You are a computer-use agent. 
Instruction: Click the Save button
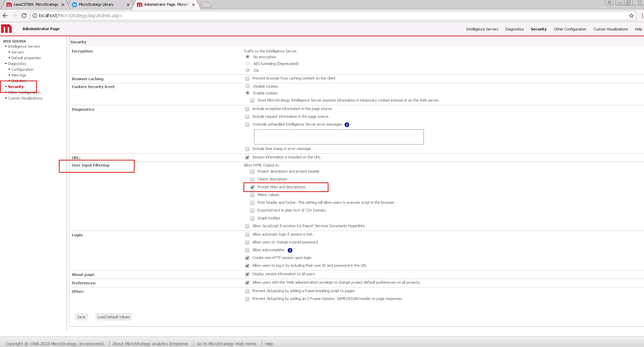(81, 317)
